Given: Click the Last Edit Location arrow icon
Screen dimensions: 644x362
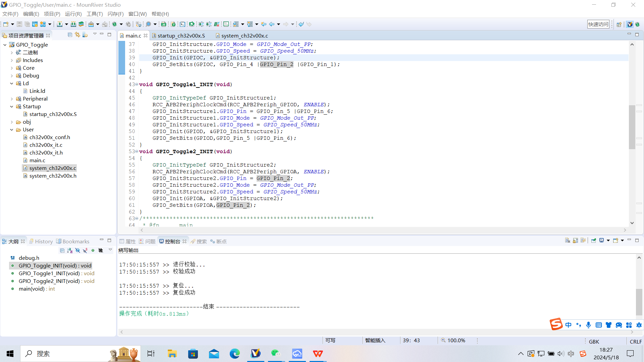Looking at the screenshot, I should pyautogui.click(x=264, y=24).
